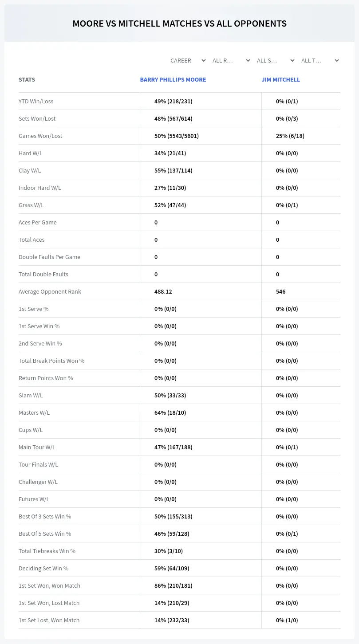Expand the ALL T... filter dropdown
This screenshot has width=359, height=644.
320,60
